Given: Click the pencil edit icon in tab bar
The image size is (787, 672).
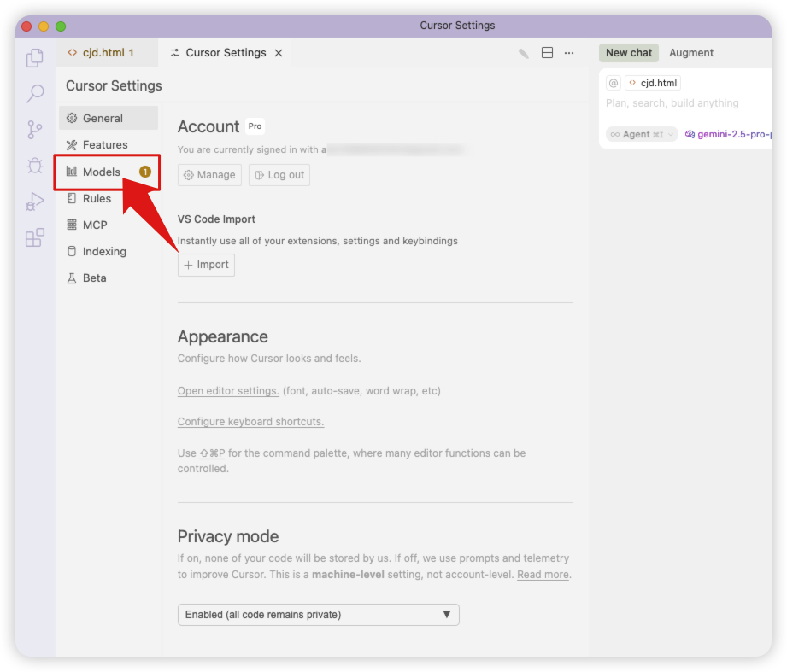Looking at the screenshot, I should [524, 53].
